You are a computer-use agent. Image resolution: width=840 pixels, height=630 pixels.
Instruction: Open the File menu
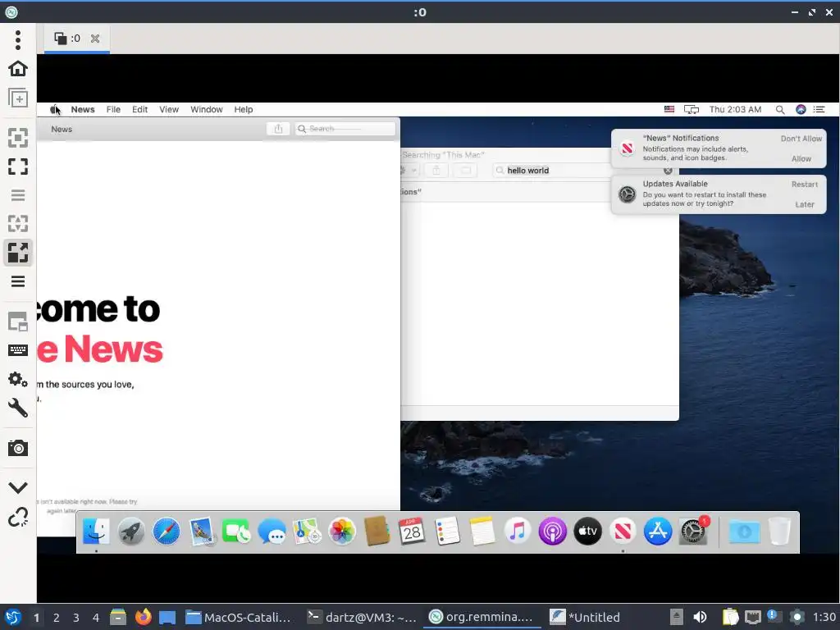point(113,109)
